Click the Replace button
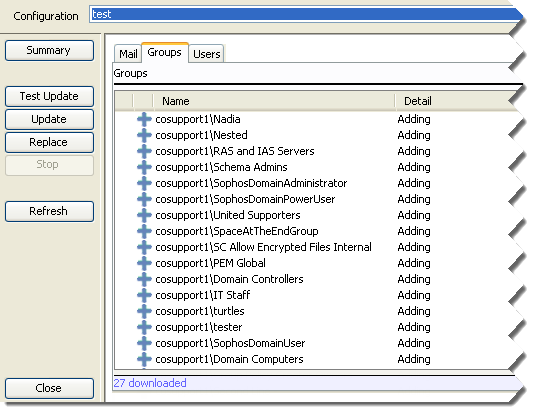Screen dimensions: 534x413 point(49,142)
